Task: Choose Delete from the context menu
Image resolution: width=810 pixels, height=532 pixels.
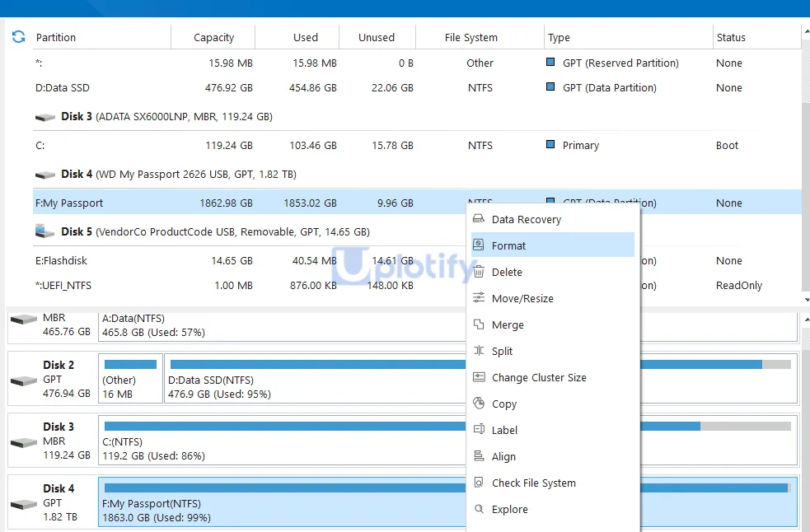Action: (x=553, y=273)
